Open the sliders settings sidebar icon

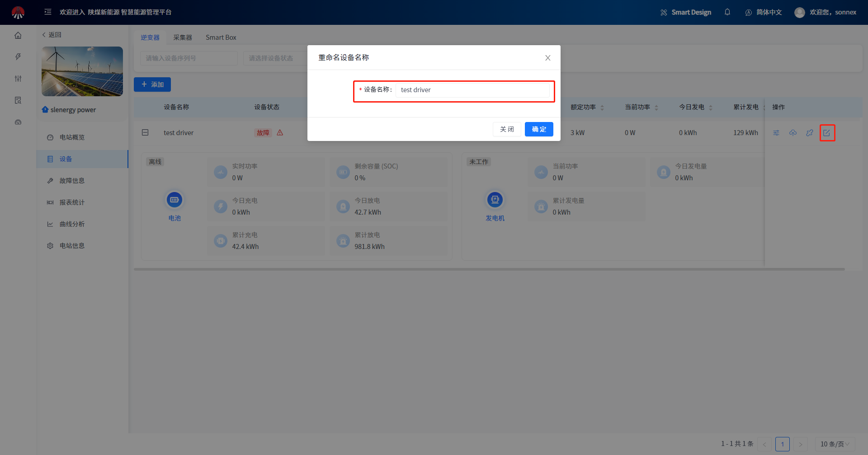[18, 79]
